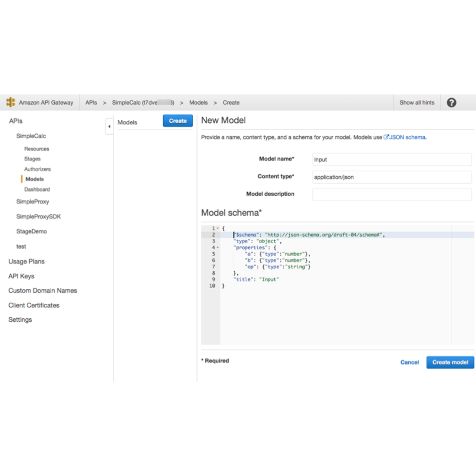Viewport: 476px width, 476px height.
Task: Open Resources under SimpleCalc
Action: [x=36, y=149]
